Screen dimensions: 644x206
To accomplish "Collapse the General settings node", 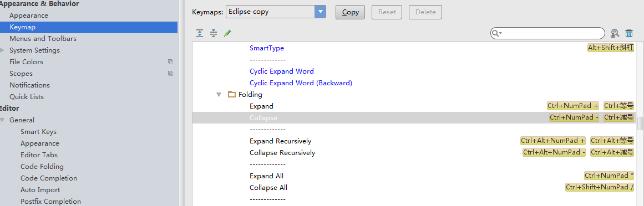I will pos(2,120).
